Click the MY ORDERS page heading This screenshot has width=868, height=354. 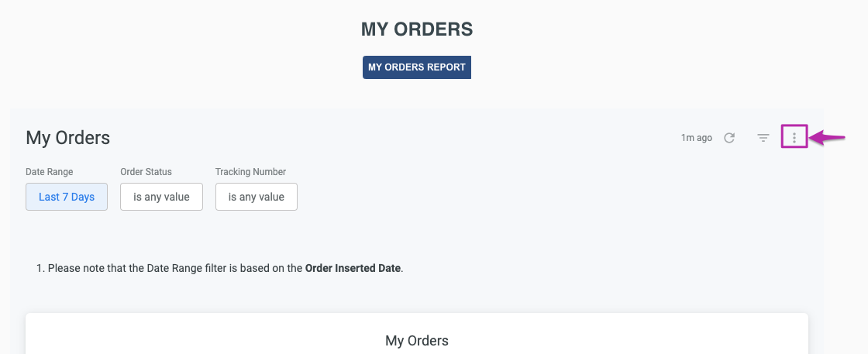[417, 29]
